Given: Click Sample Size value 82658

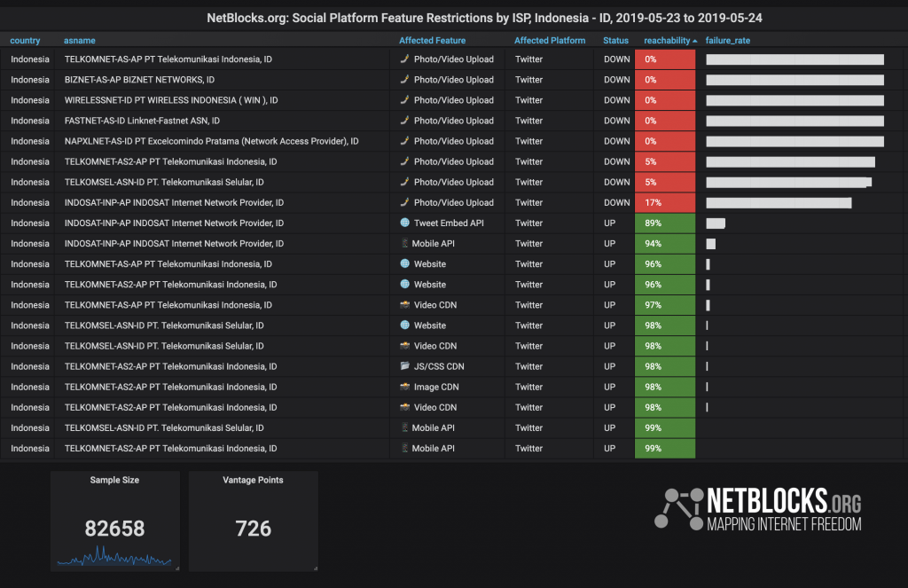Looking at the screenshot, I should 114,529.
